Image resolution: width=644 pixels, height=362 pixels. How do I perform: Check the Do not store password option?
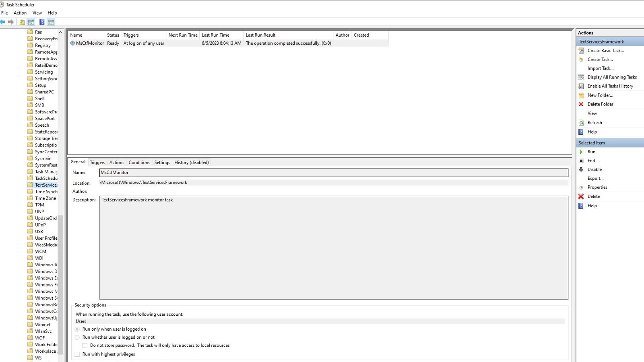85,345
